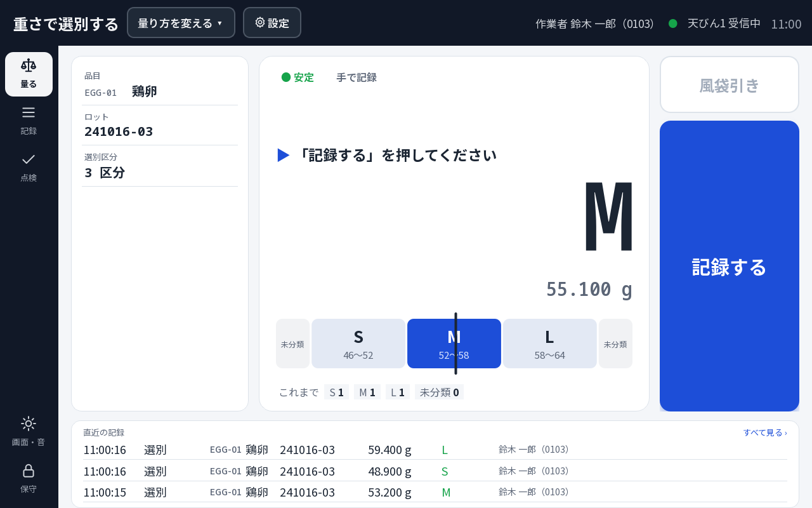This screenshot has width=812, height=508.
Task: Click the large M grade result
Action: coord(608,217)
